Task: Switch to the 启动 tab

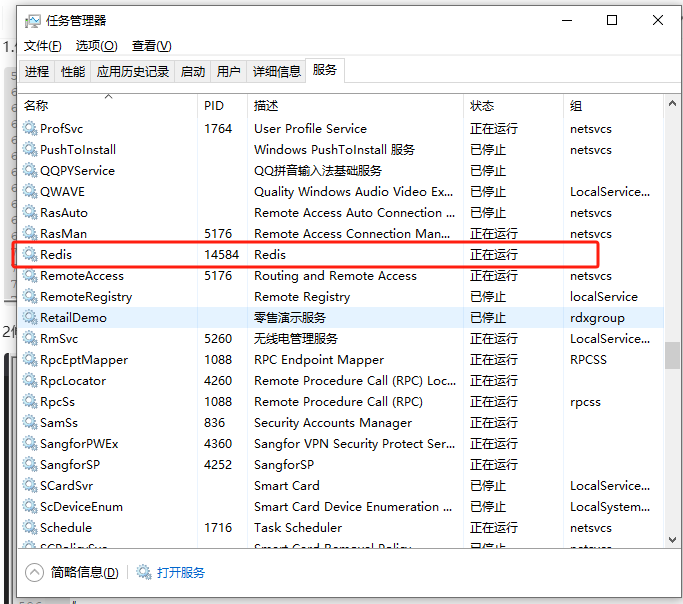Action: point(193,71)
